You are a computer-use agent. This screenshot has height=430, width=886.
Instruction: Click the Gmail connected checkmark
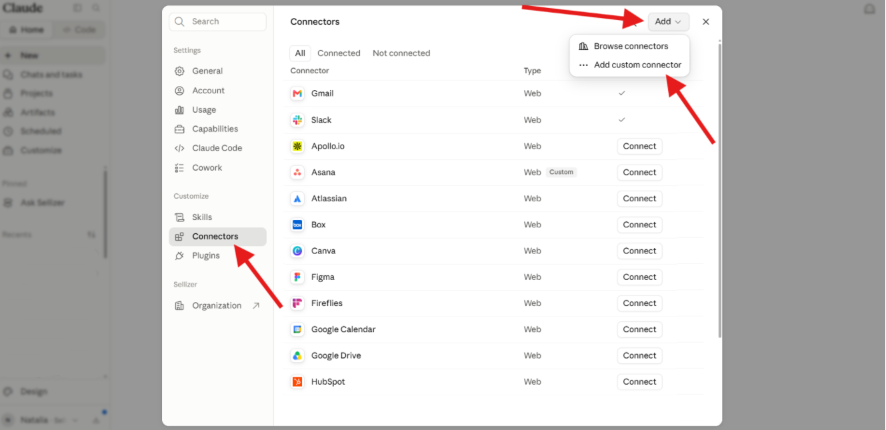click(x=622, y=93)
